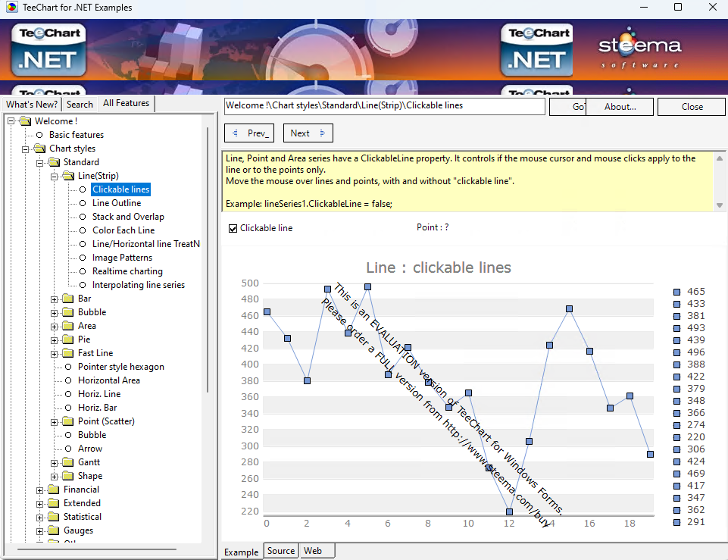728x560 pixels.
Task: Click into the example path text field
Action: pos(384,106)
